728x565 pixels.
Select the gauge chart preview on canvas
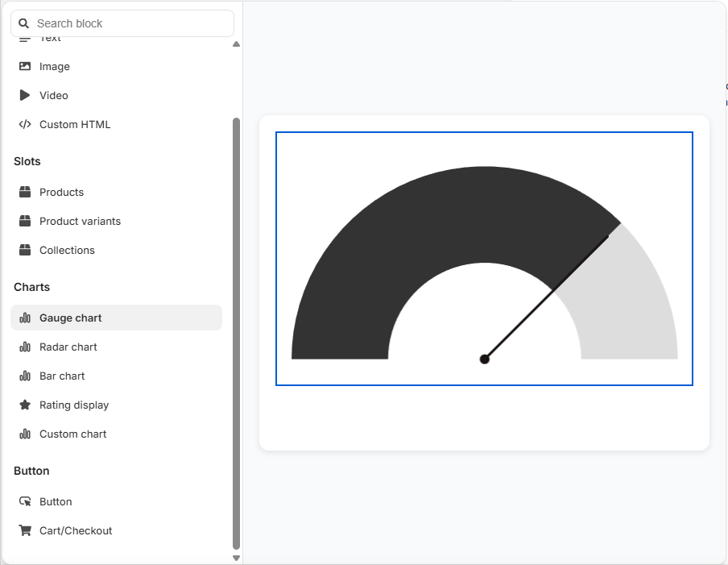click(485, 259)
